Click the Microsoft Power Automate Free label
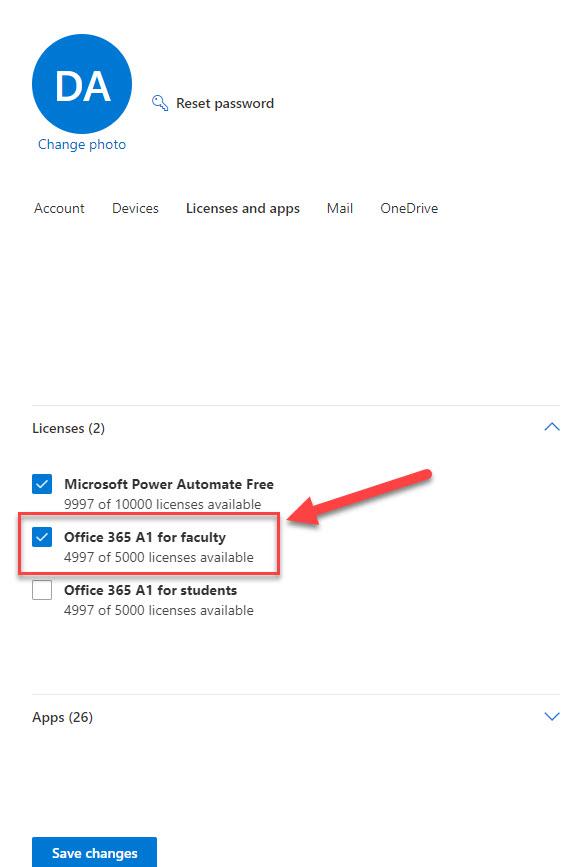Viewport: 574px width, 867px height. click(169, 484)
